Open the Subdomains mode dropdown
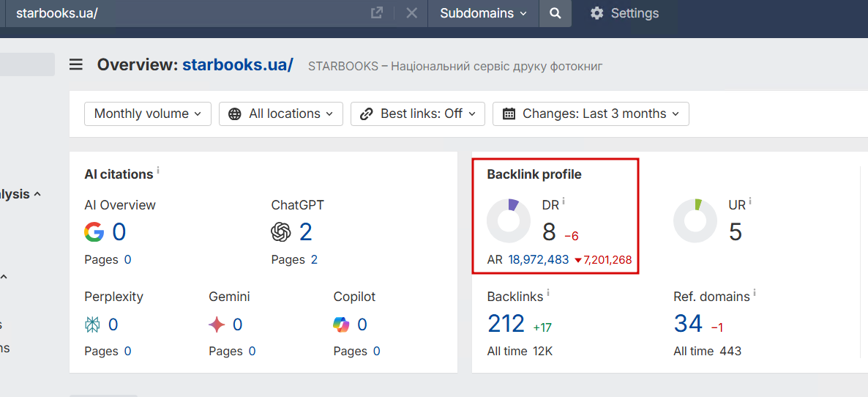Viewport: 868px width, 397px height. pyautogui.click(x=483, y=13)
